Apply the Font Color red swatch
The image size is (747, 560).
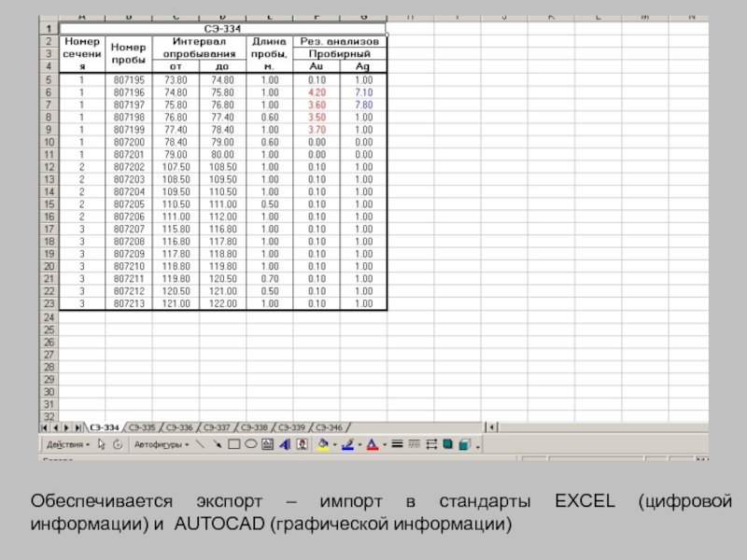click(371, 445)
